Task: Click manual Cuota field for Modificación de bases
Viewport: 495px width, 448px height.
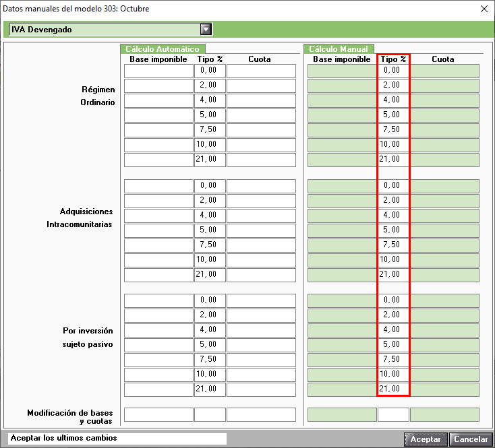Action: click(444, 414)
